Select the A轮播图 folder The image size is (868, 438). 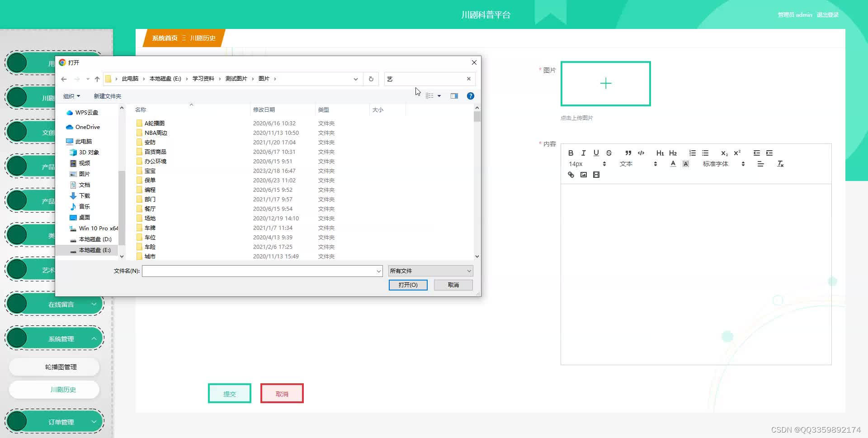pos(154,123)
